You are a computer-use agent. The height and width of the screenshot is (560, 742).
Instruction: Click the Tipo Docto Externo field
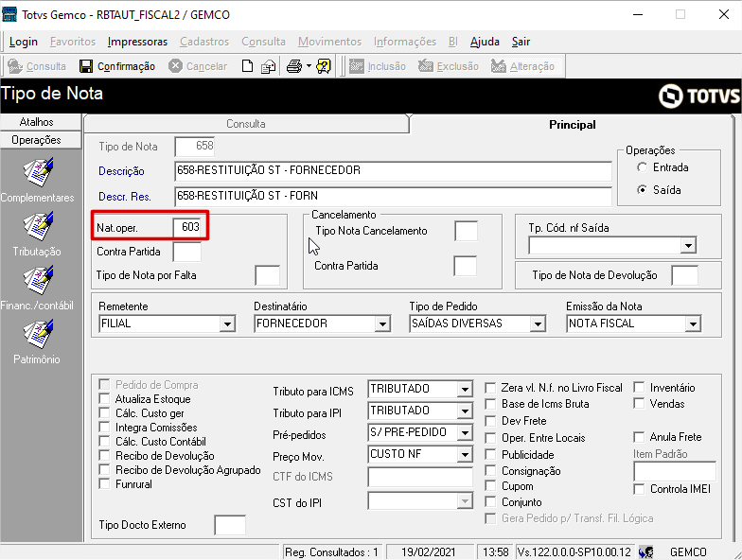pyautogui.click(x=229, y=525)
